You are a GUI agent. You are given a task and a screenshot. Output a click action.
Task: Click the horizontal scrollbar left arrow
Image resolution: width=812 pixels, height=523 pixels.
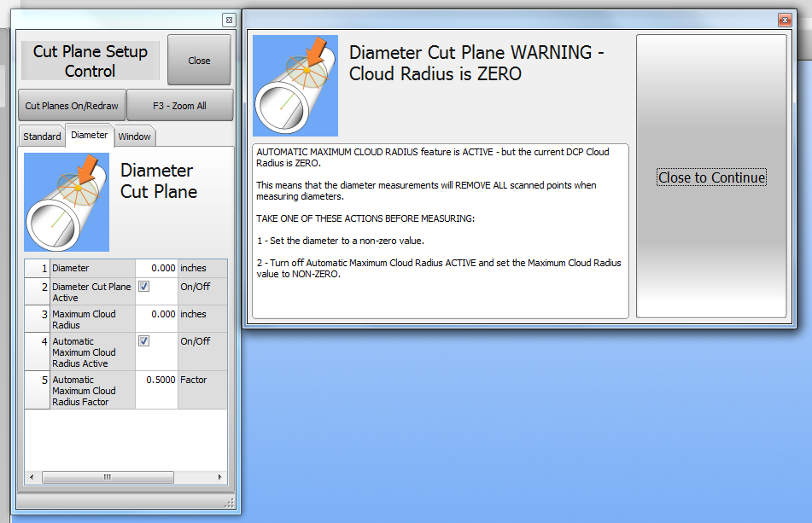32,478
